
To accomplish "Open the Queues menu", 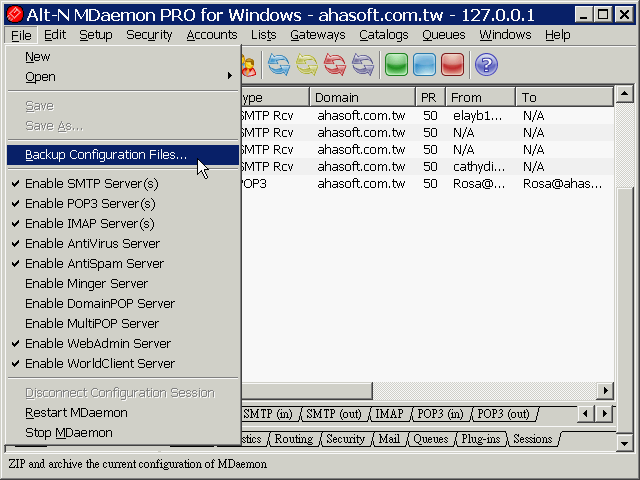I will tap(444, 35).
